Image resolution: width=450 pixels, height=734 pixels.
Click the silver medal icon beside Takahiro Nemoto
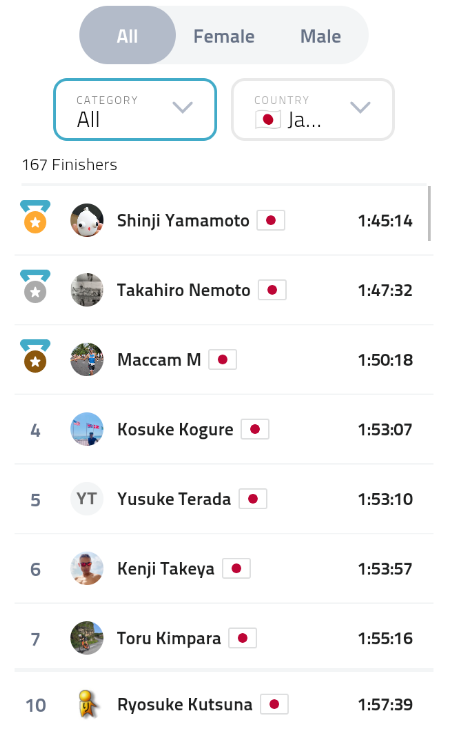pos(35,286)
